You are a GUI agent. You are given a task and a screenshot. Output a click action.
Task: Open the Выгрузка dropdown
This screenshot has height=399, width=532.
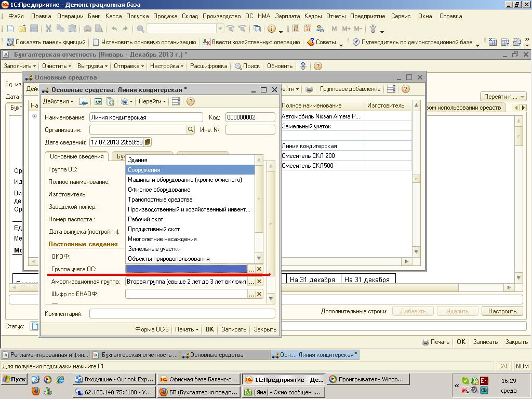pos(92,66)
